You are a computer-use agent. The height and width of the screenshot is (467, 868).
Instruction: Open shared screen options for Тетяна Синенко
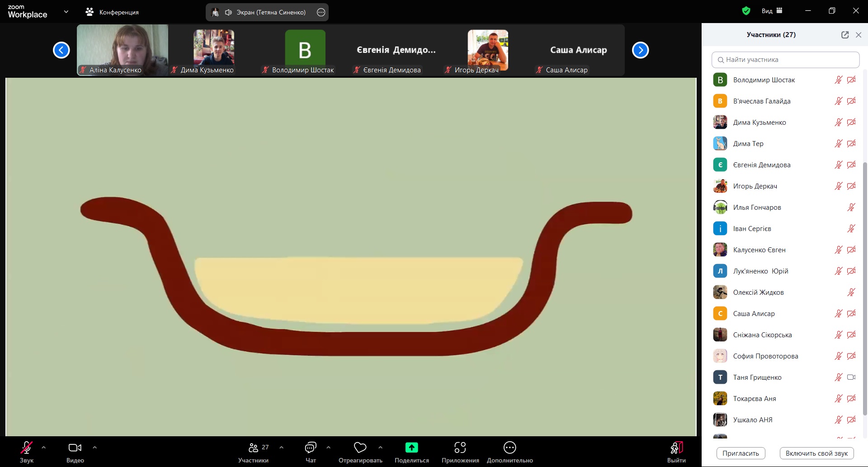(x=321, y=12)
